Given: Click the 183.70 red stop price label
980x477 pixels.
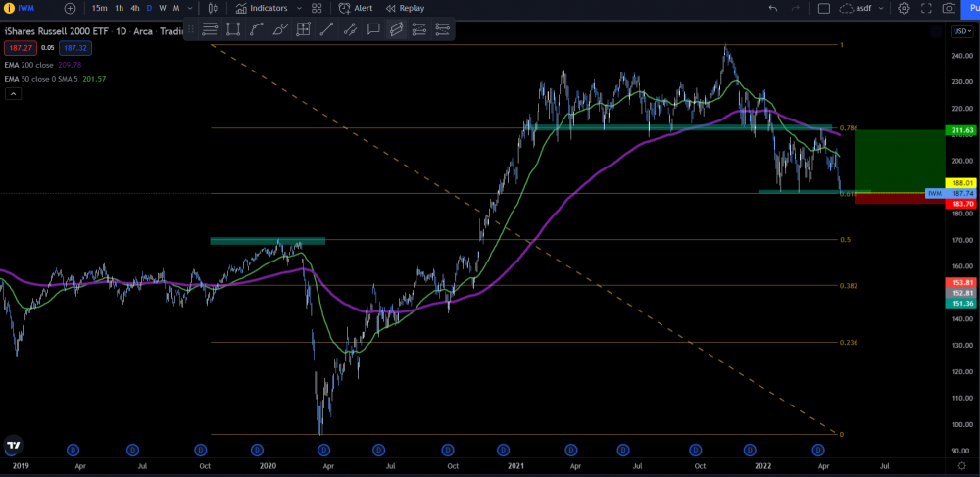Looking at the screenshot, I should coord(962,204).
